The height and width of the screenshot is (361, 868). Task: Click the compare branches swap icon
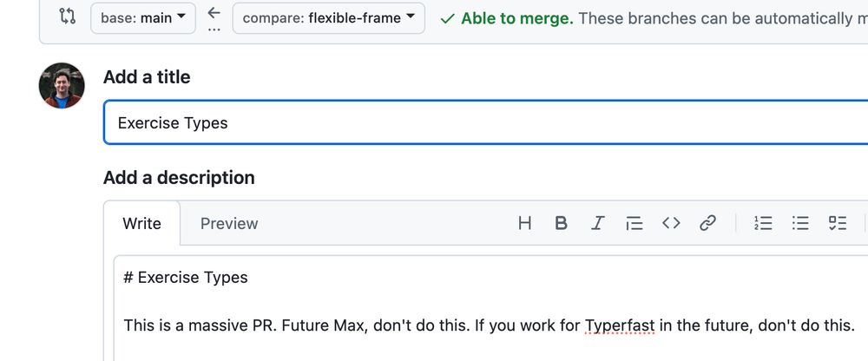tap(67, 16)
